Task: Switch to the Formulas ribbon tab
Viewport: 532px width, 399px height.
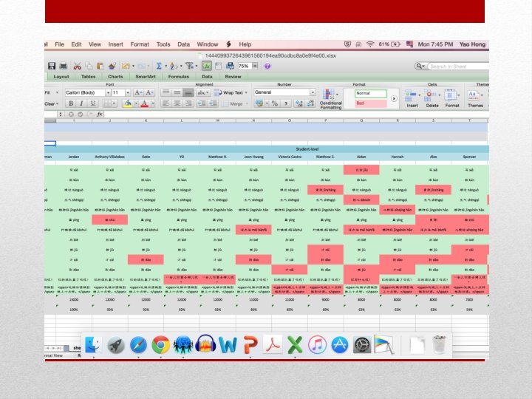Action: 179,77
